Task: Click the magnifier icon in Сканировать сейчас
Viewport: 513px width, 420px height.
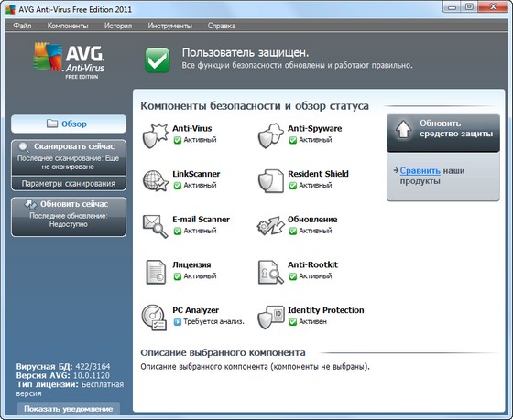Action: [x=24, y=147]
